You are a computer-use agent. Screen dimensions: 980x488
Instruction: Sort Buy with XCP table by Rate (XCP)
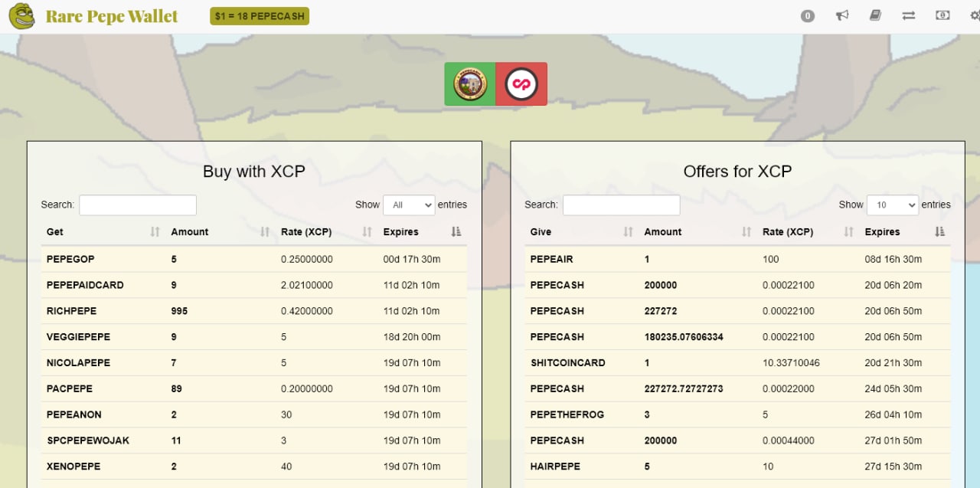point(326,231)
